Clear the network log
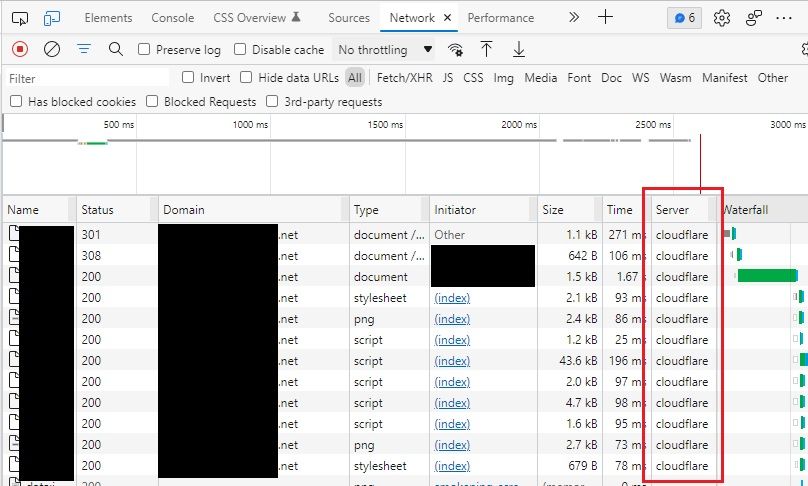The width and height of the screenshot is (808, 486). click(52, 49)
